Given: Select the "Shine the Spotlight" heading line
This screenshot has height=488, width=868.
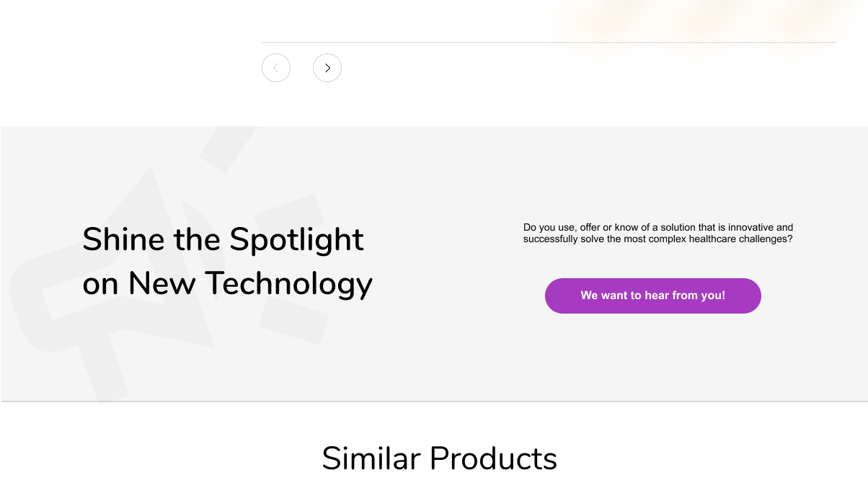Looking at the screenshot, I should pos(223,239).
